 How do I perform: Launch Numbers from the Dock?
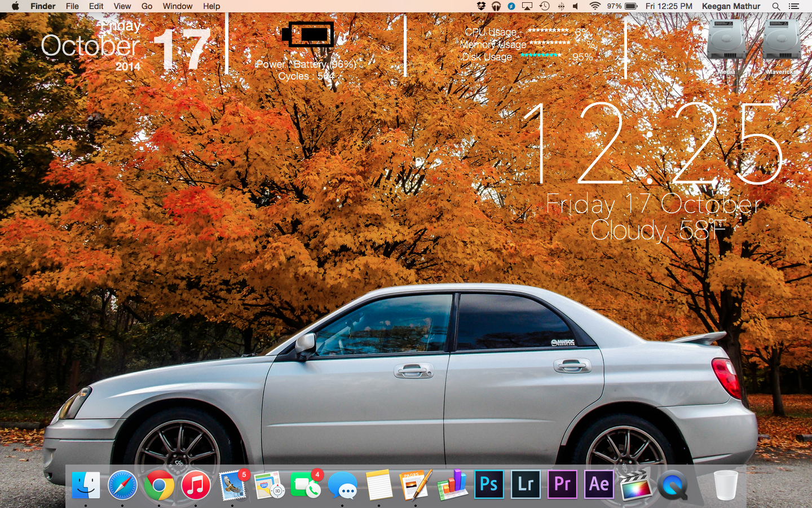coord(452,485)
